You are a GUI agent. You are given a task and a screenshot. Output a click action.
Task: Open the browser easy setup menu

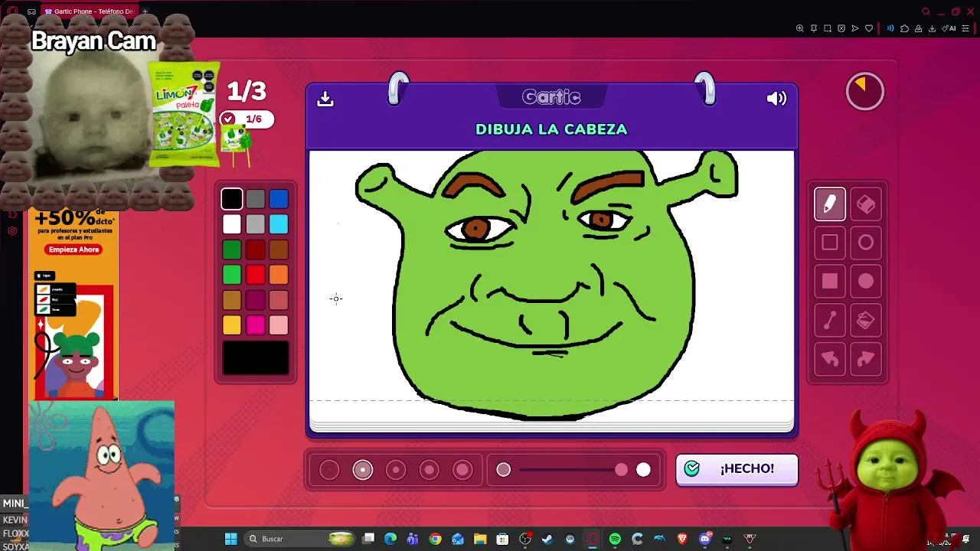(965, 28)
